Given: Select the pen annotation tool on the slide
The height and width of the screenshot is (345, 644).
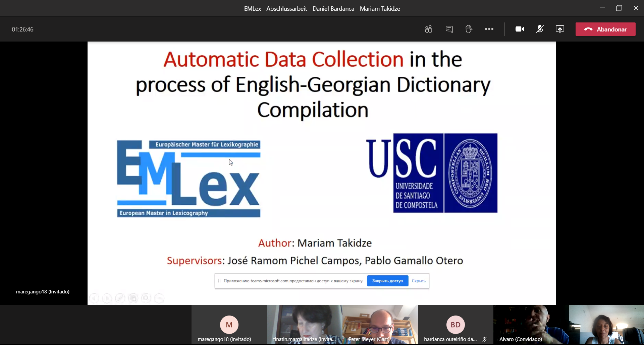Looking at the screenshot, I should (120, 298).
